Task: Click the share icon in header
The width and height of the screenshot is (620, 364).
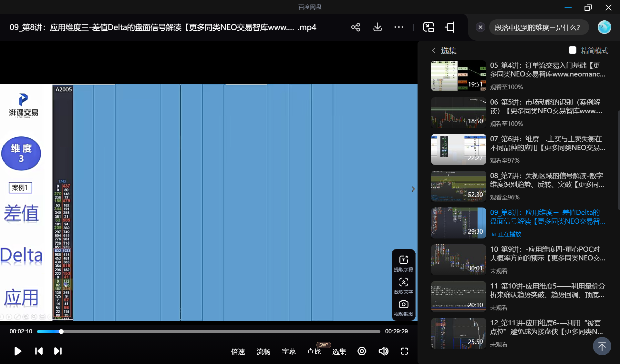Action: (356, 27)
